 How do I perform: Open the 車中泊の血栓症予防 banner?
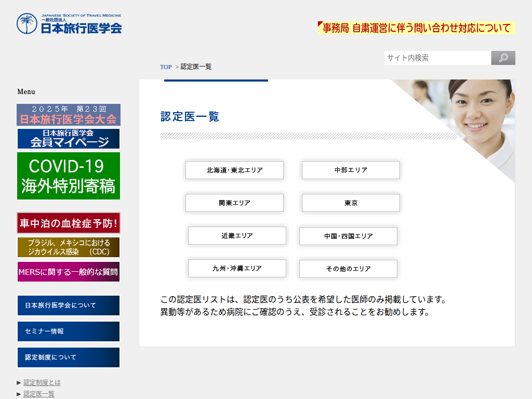point(69,223)
